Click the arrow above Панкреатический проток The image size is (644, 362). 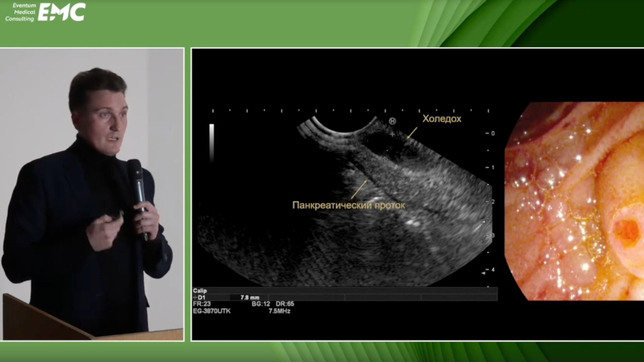[359, 189]
